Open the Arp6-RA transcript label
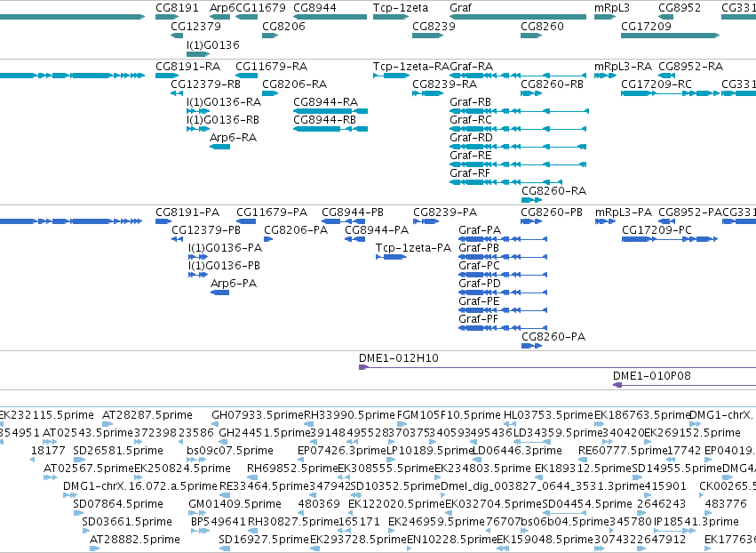Viewport: 756px width, 553px height. click(233, 138)
